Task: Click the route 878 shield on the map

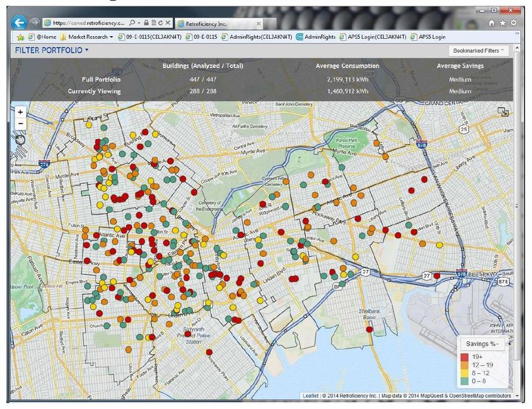Action: [x=503, y=281]
